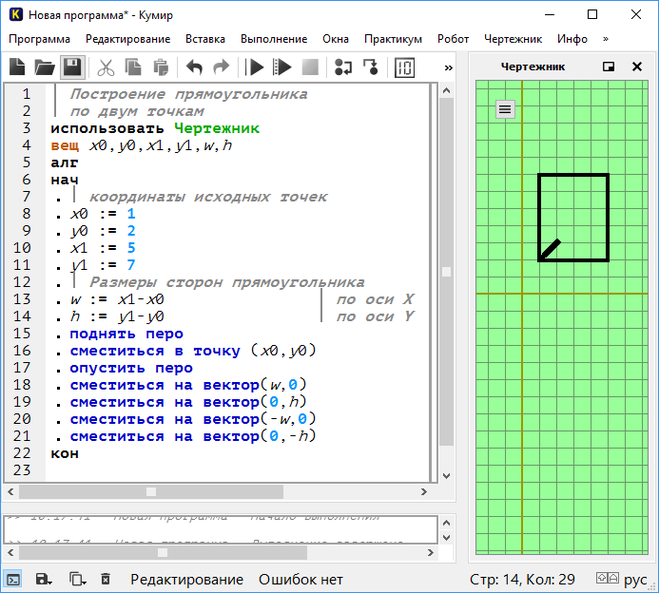659x593 pixels.
Task: Undo the last edit
Action: pos(194,67)
